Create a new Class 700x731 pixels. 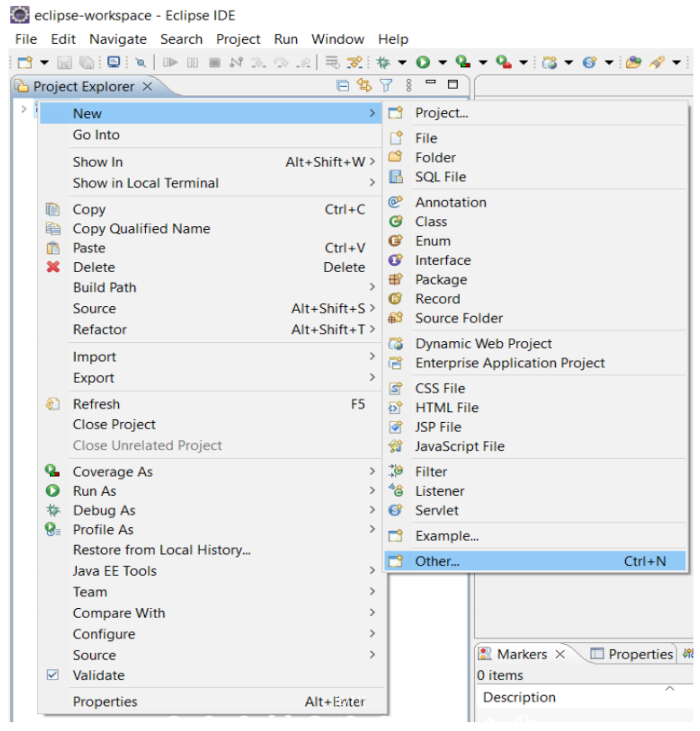[536, 222]
